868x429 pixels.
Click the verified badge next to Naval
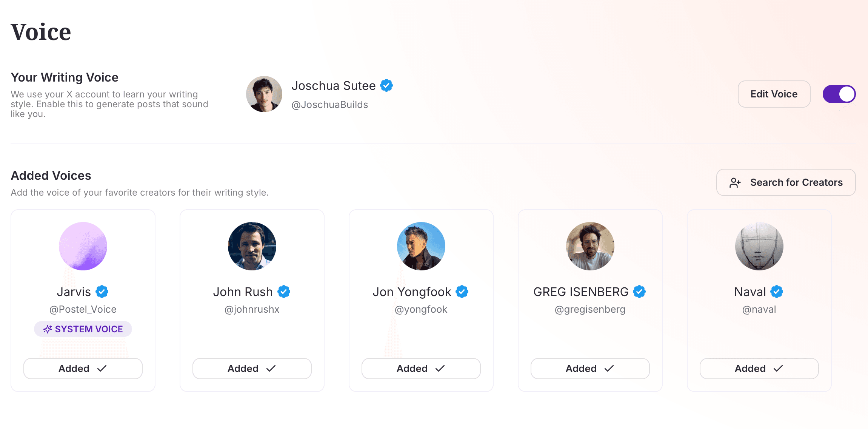777,292
